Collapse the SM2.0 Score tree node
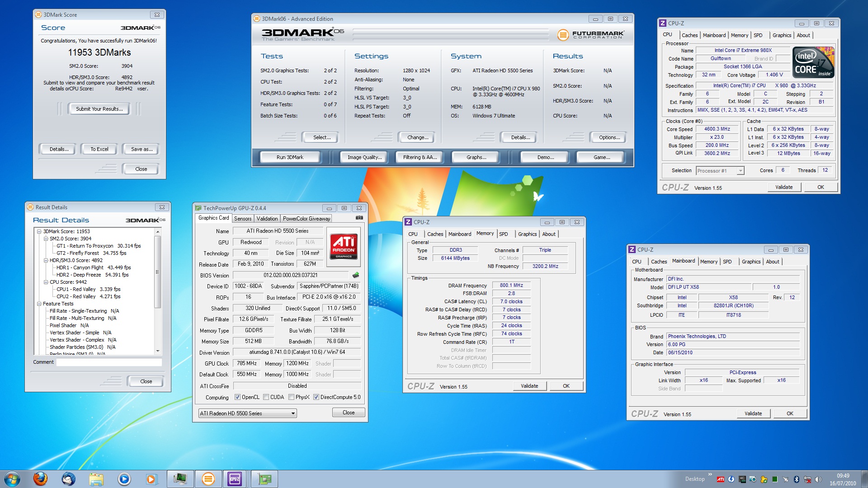Viewport: 868px width, 488px height. pos(46,239)
